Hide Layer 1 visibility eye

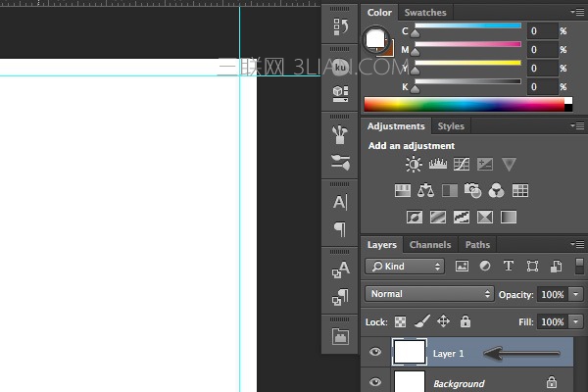click(x=375, y=352)
